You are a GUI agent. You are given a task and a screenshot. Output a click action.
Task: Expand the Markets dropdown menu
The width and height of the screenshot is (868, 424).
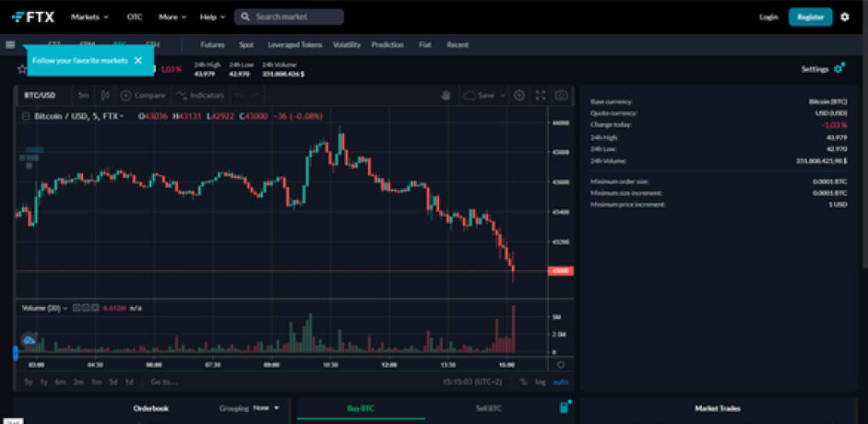coord(90,17)
